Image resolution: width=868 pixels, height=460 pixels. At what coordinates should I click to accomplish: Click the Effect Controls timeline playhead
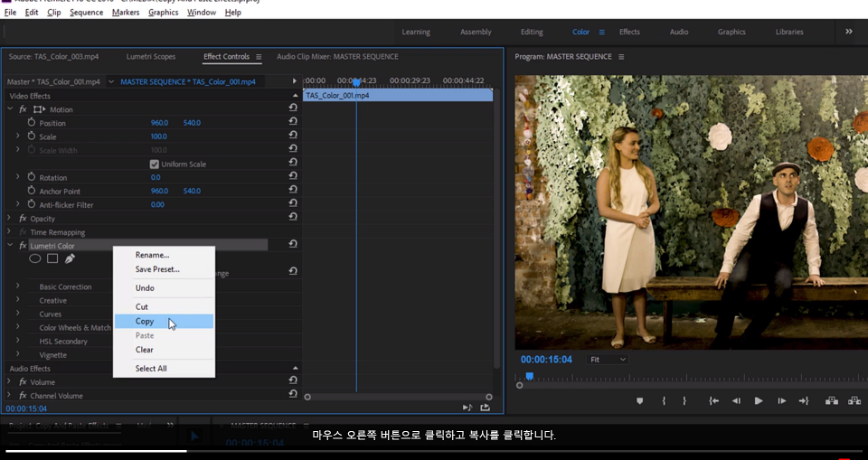click(356, 82)
